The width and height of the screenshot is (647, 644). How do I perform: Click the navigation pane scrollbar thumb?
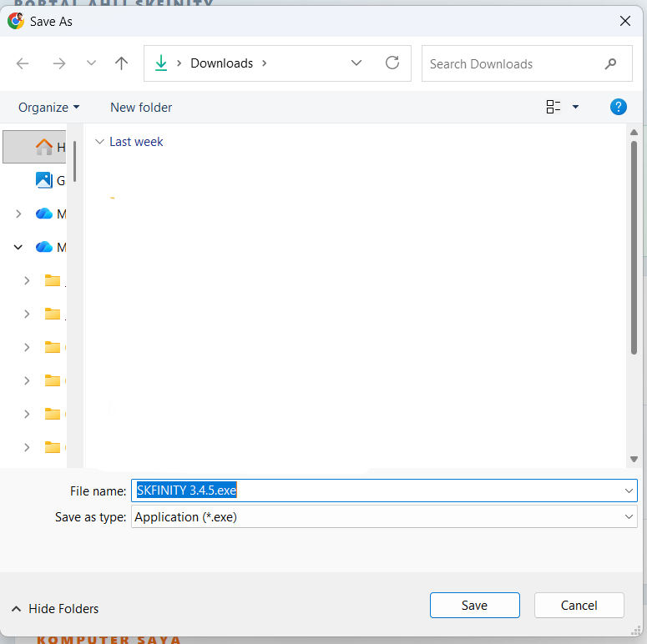click(74, 161)
